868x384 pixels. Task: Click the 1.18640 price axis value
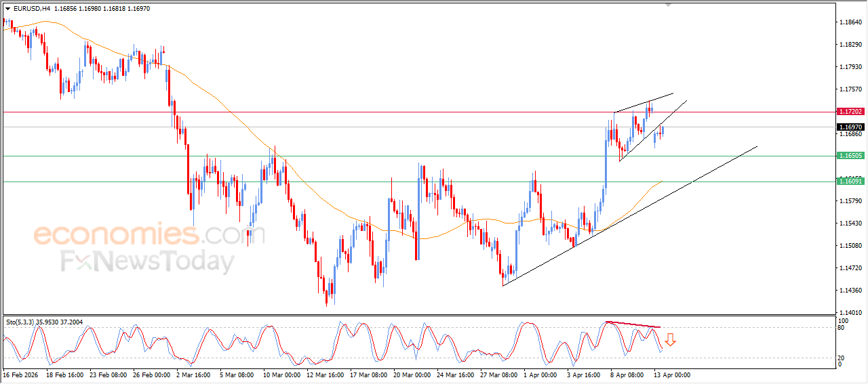point(850,22)
